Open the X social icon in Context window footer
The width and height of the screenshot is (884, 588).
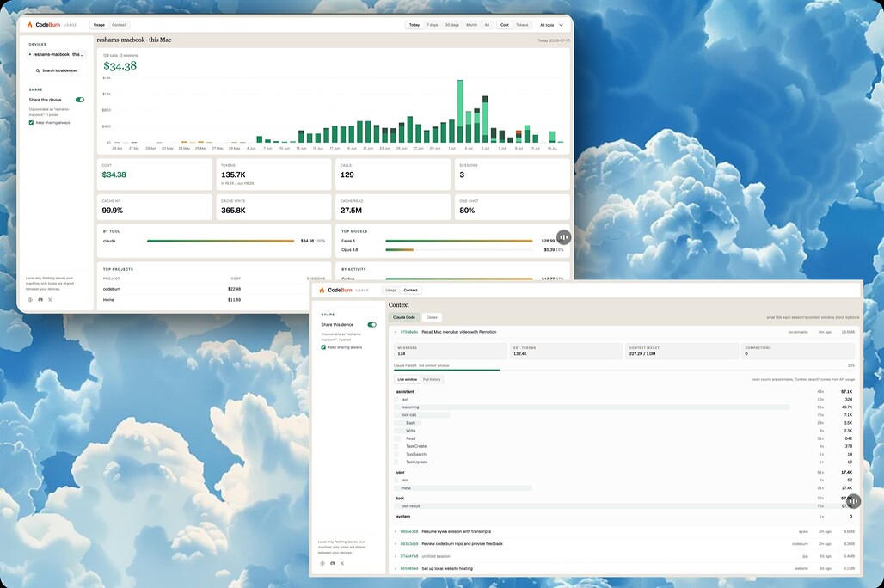[x=342, y=563]
